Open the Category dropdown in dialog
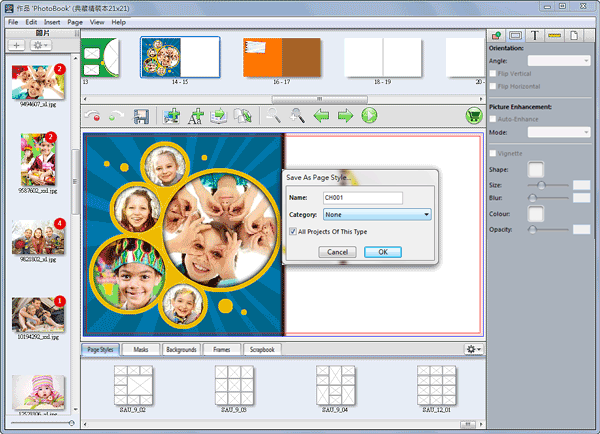Image resolution: width=600 pixels, height=434 pixels. coord(377,214)
